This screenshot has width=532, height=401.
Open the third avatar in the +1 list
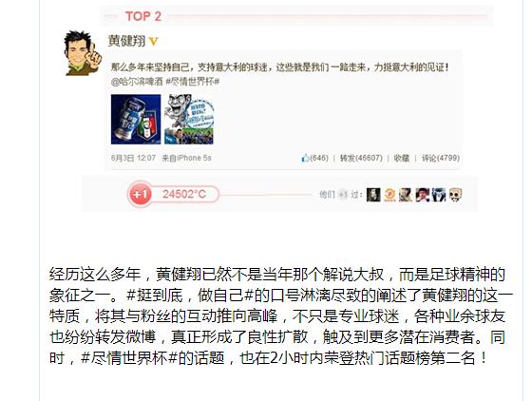406,195
